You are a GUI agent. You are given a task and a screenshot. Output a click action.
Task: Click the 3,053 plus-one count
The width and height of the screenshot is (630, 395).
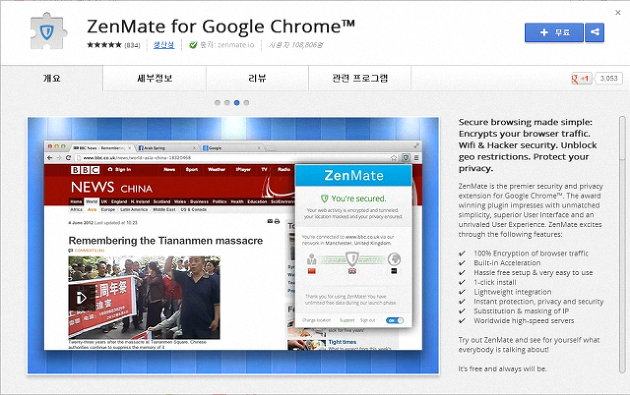(x=608, y=78)
